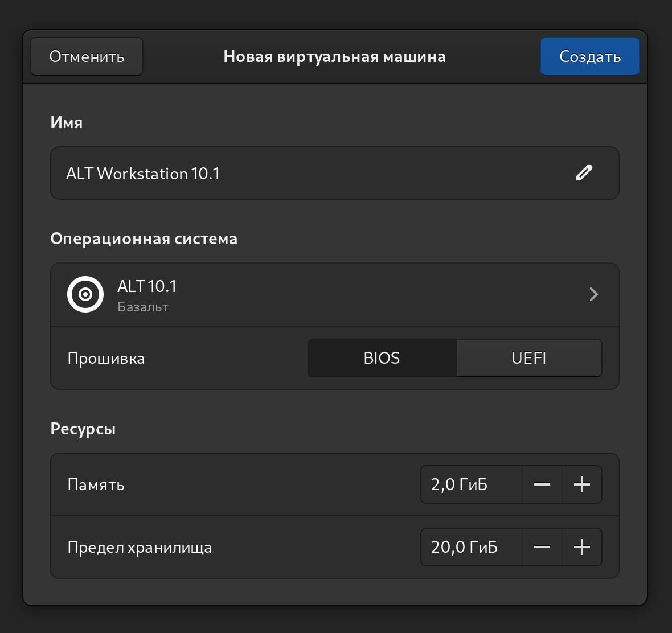The width and height of the screenshot is (672, 633).
Task: Select BIOS firmware
Action: coord(382,358)
